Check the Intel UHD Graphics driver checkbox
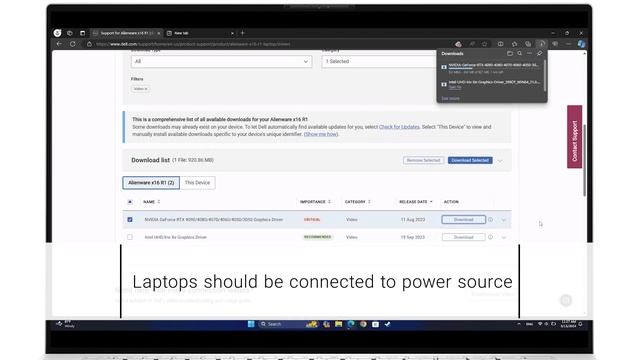 tap(130, 237)
